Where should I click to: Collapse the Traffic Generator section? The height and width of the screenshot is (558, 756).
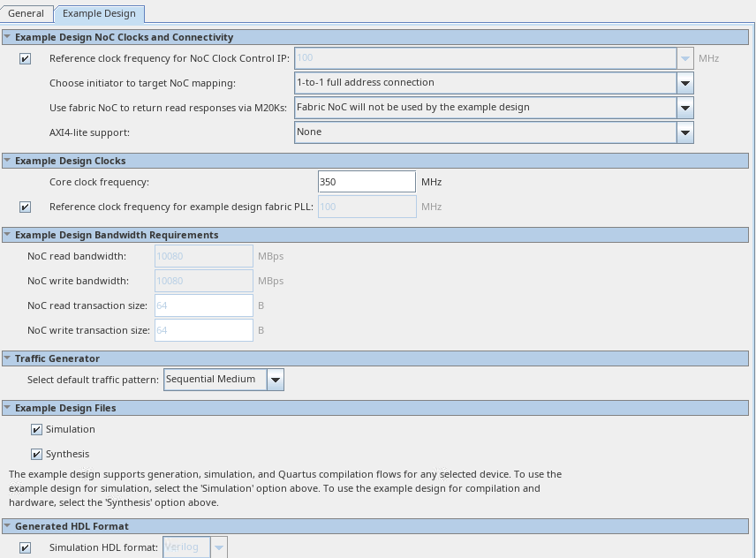point(8,358)
